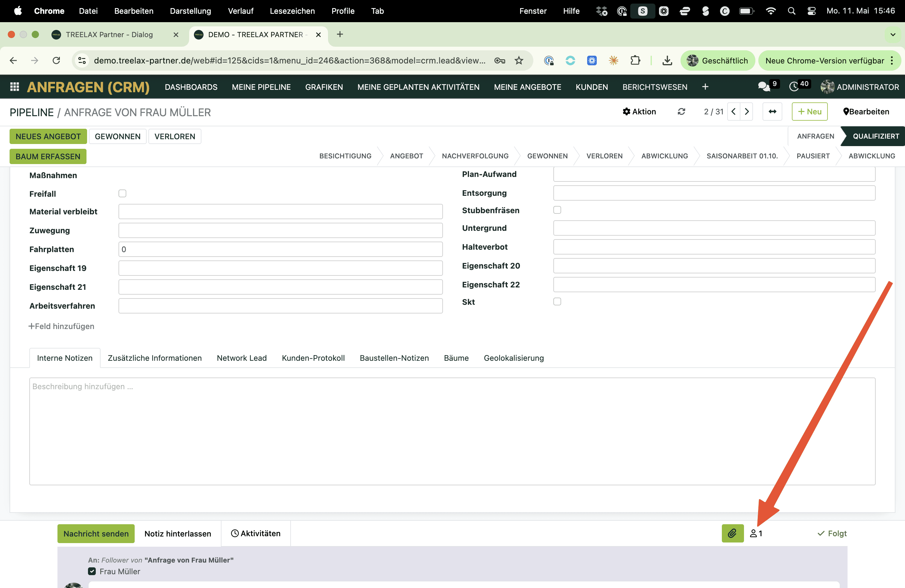The image size is (905, 588).
Task: Click the refresh record icon
Action: 681,111
